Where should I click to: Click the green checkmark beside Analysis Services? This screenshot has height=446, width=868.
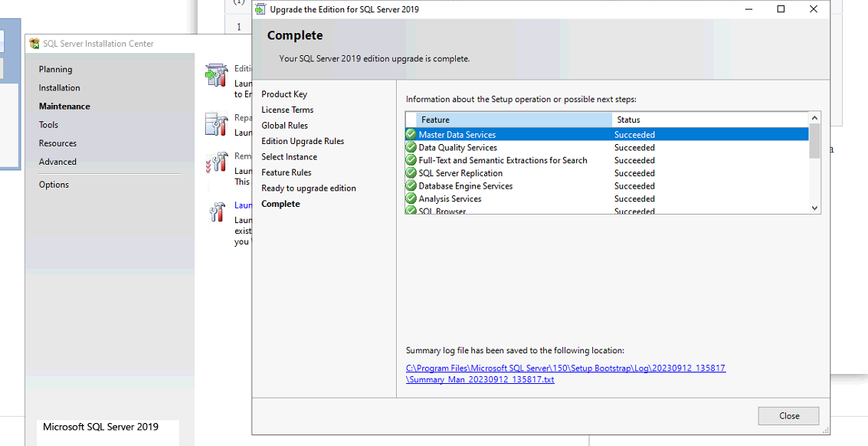pyautogui.click(x=411, y=199)
